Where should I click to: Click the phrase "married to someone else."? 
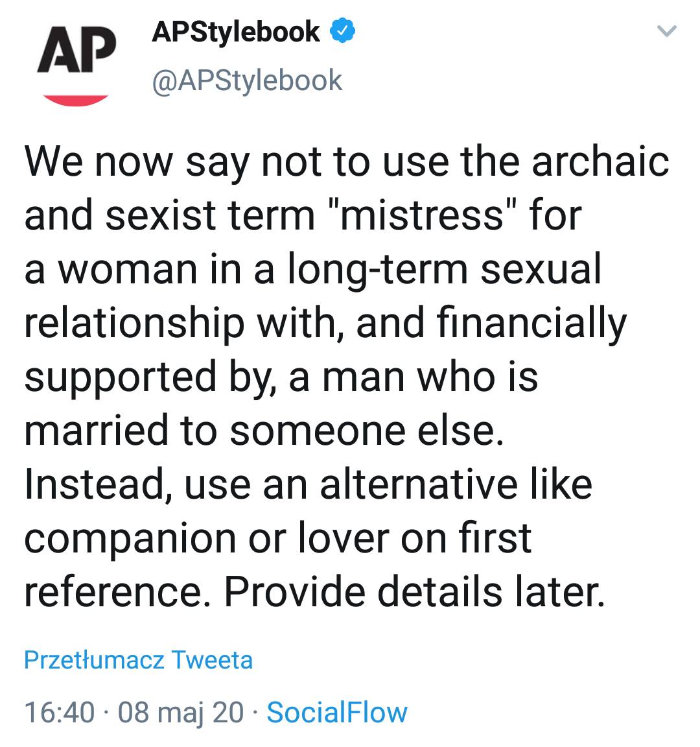pyautogui.click(x=264, y=430)
